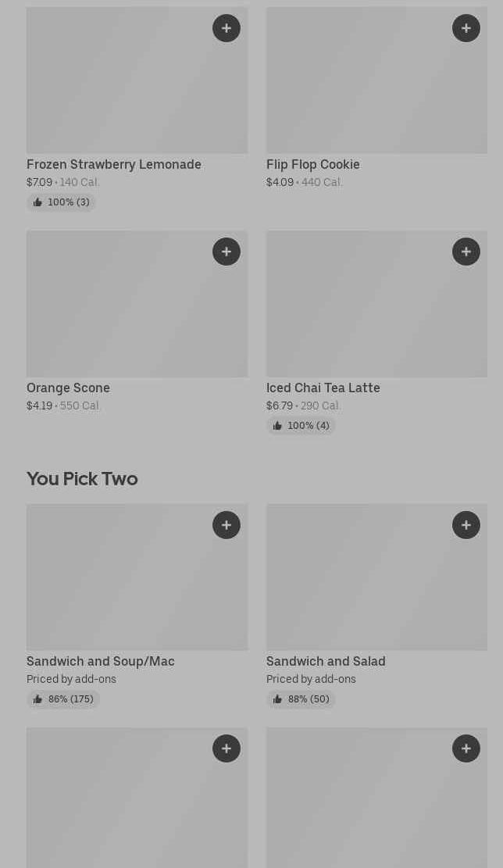Click the You Pick Two section heading
Viewport: 503px width, 868px height.
click(x=82, y=479)
